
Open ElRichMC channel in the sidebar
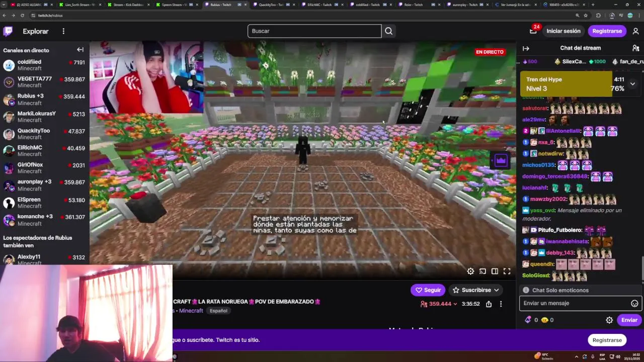pyautogui.click(x=44, y=151)
